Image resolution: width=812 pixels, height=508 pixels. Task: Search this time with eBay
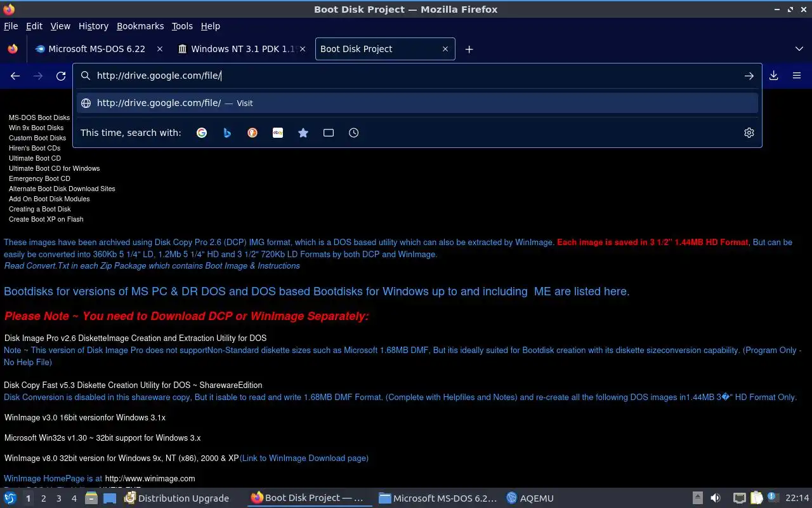(x=278, y=133)
